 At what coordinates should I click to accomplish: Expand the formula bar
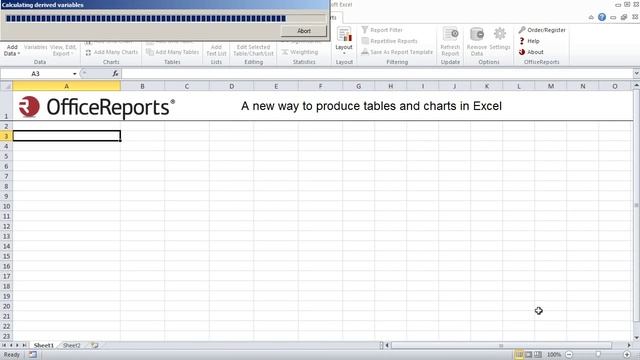pos(636,73)
